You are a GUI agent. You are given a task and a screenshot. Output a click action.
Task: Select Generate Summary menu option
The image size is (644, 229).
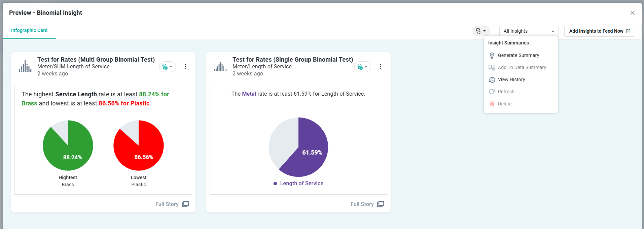point(518,55)
